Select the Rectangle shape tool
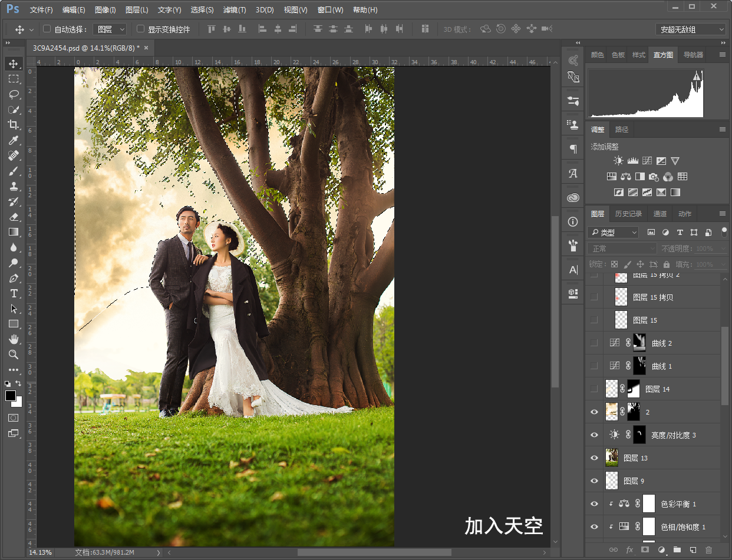 pyautogui.click(x=13, y=324)
